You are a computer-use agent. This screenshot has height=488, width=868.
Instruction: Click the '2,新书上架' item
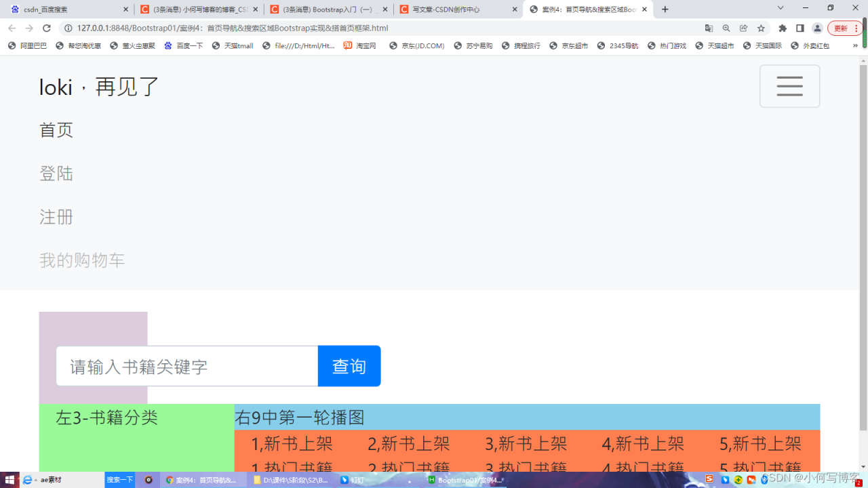[409, 444]
